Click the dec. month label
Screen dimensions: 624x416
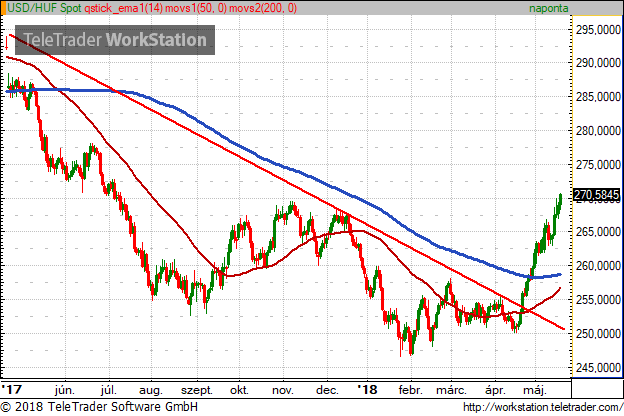(327, 390)
